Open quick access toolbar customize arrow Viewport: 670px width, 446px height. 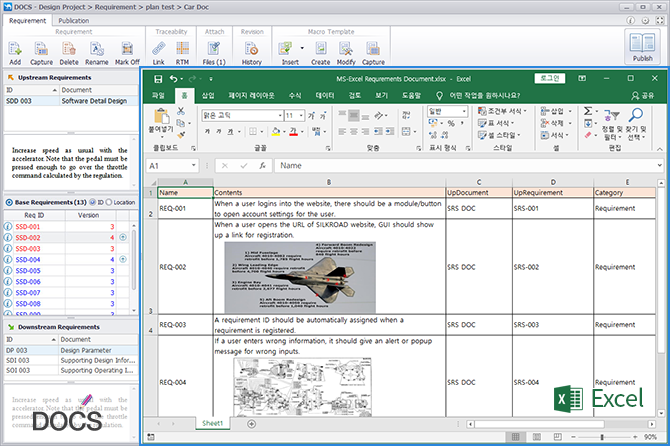pyautogui.click(x=211, y=79)
